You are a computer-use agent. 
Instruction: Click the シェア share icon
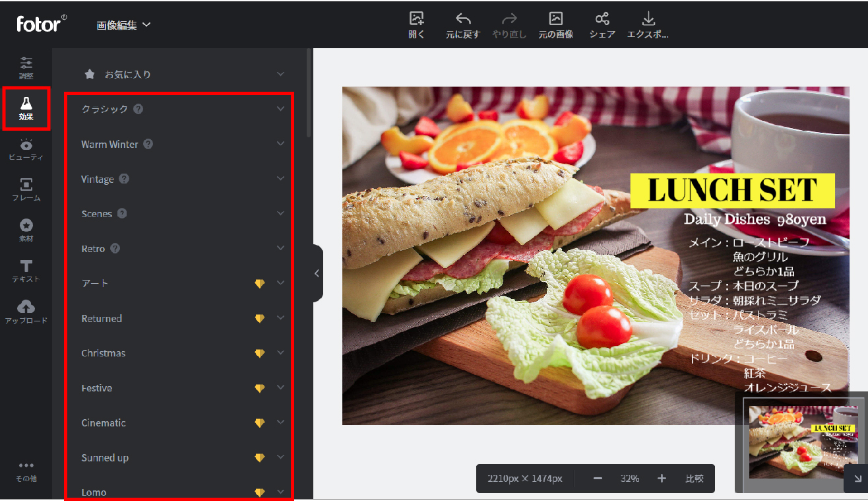point(602,24)
